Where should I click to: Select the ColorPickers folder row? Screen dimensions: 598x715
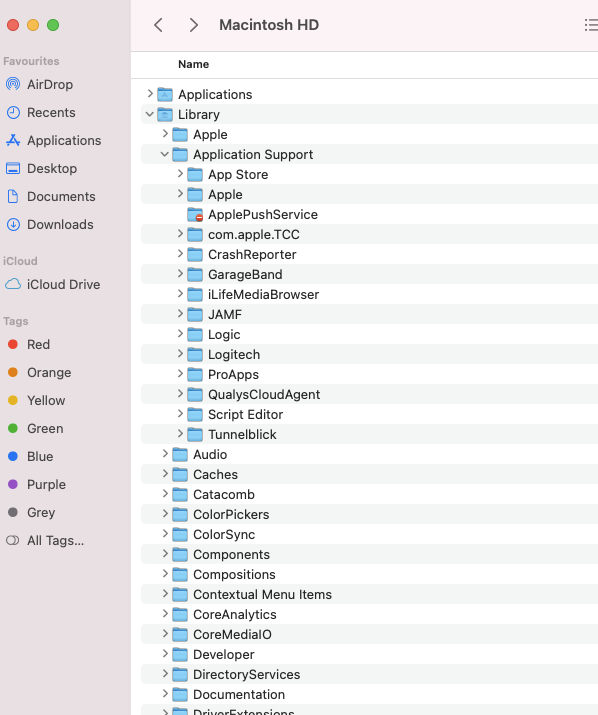tap(369, 514)
